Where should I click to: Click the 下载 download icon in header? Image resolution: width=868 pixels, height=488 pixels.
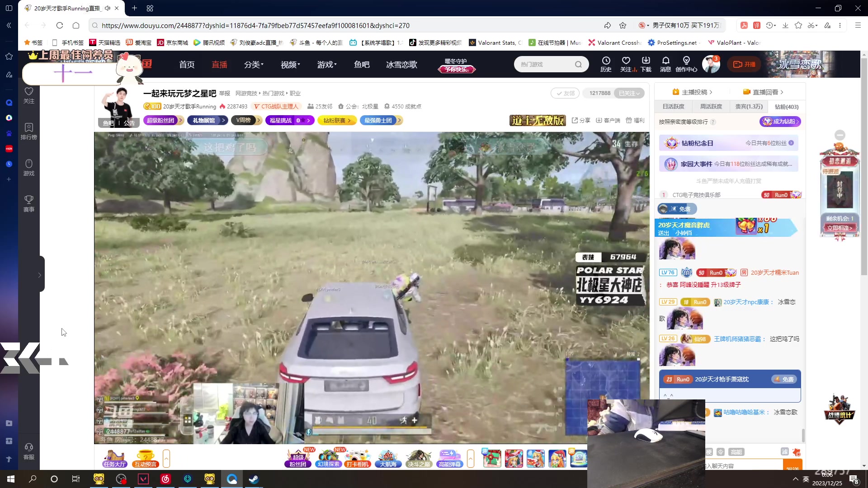coord(646,61)
